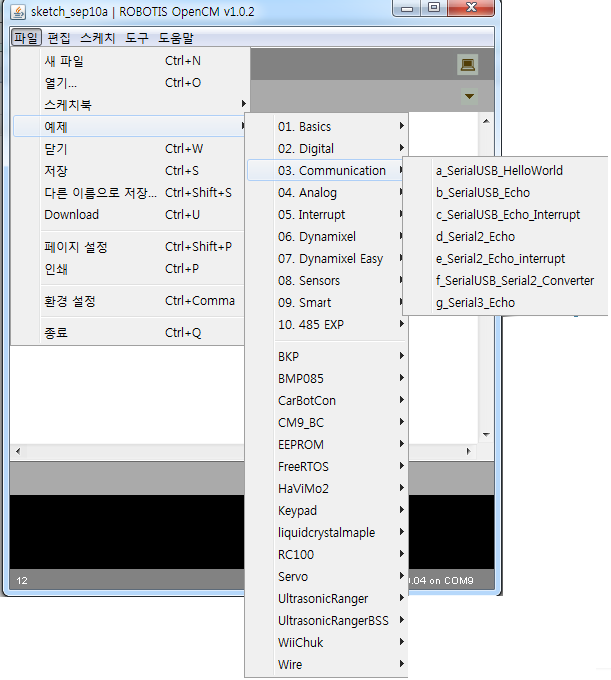Click the Java app icon in title bar
This screenshot has height=680, width=611.
18,11
